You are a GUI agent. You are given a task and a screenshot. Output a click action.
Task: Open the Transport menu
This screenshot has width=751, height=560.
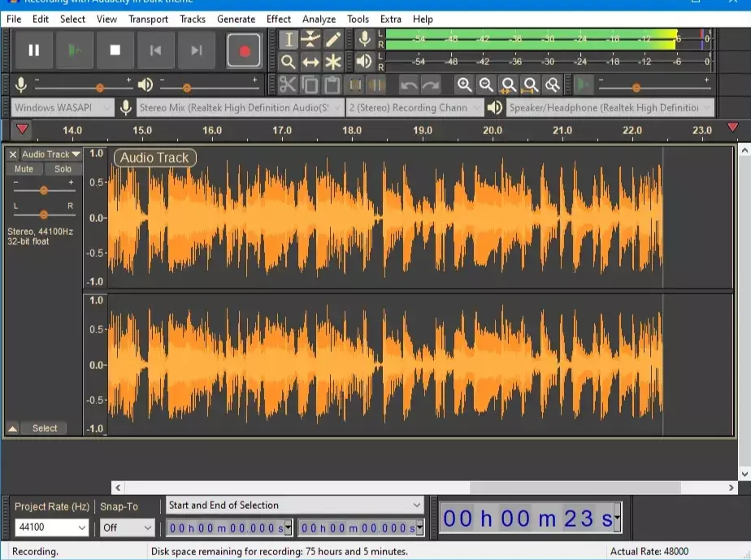tap(147, 19)
